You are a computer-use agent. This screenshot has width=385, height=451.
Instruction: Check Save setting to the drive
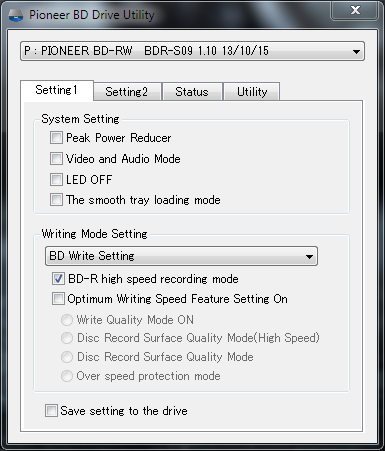pos(51,410)
